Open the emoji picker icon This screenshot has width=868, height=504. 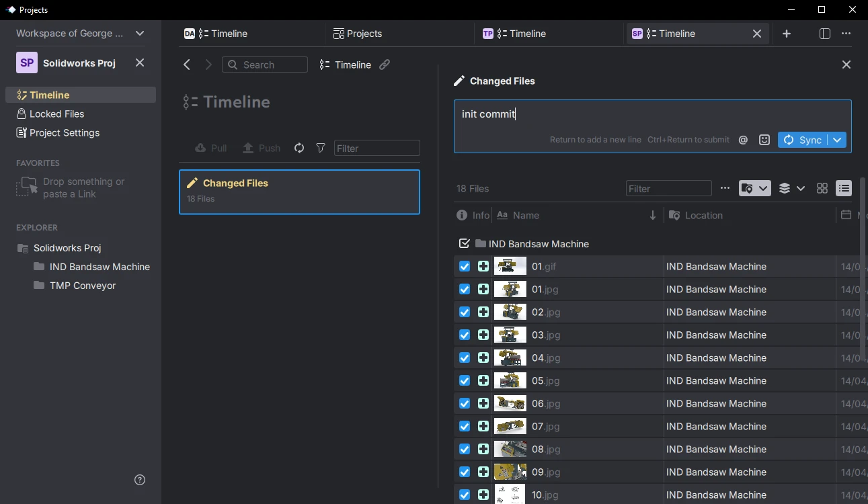[764, 140]
